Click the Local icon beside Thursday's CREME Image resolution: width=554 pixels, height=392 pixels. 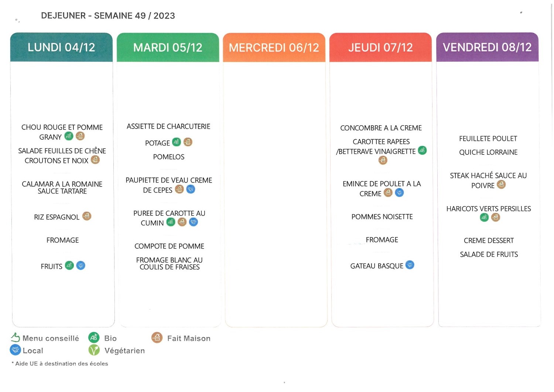tap(400, 192)
